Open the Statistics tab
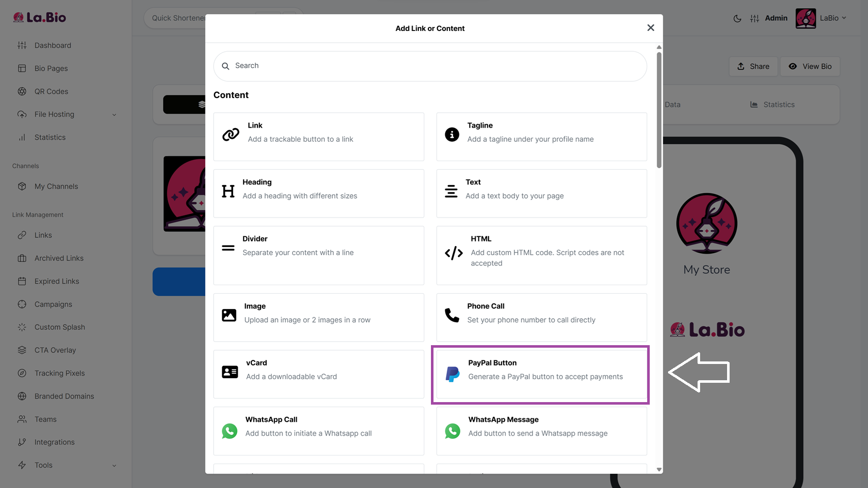 772,105
